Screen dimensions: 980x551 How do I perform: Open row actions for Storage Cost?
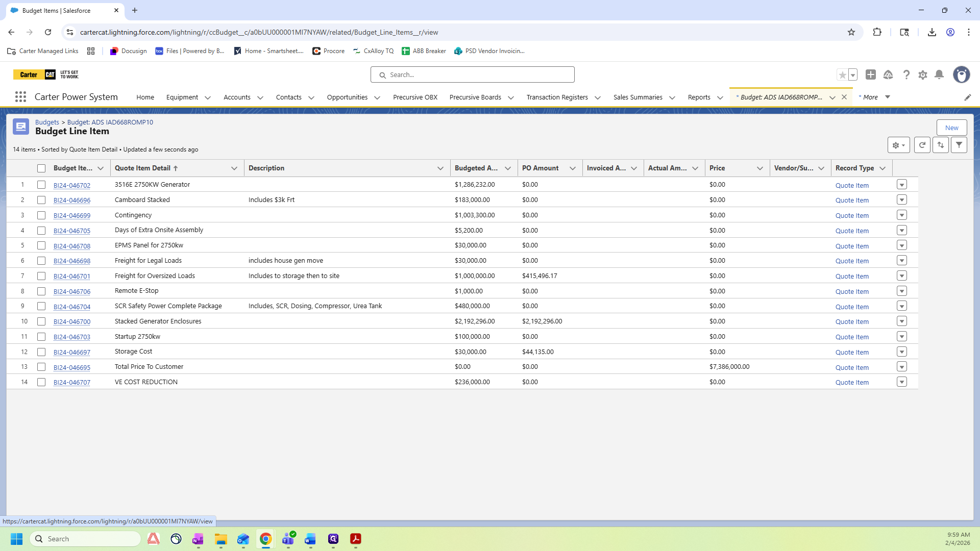(902, 352)
